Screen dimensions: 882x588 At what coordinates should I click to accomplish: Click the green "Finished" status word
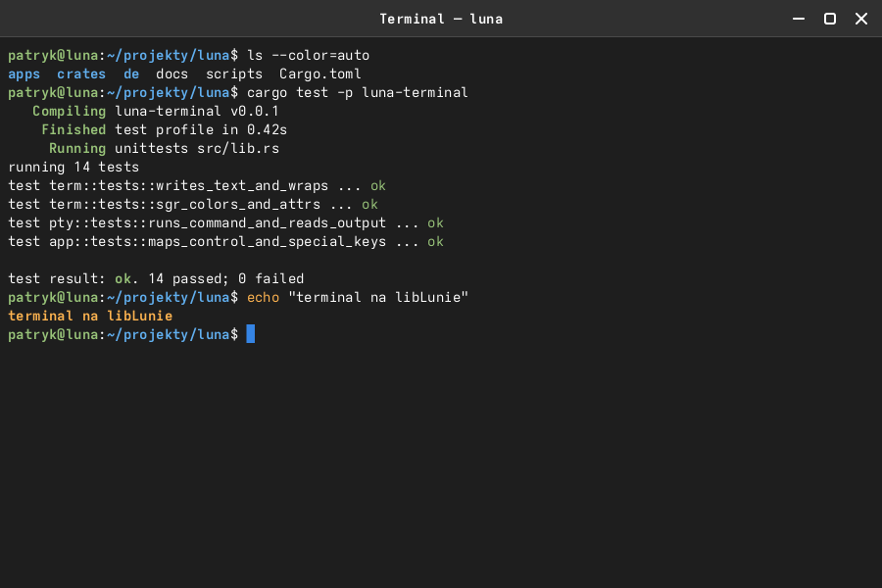click(x=73, y=130)
